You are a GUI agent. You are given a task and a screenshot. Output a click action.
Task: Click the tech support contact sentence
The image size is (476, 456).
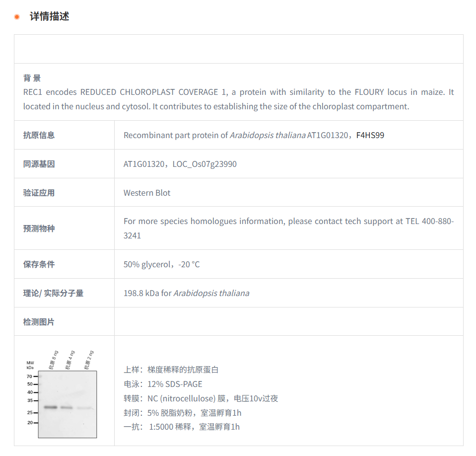tap(288, 228)
